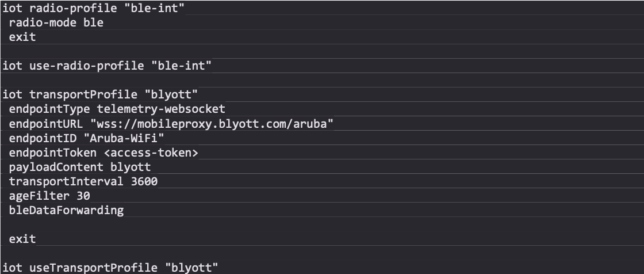The image size is (644, 274).
Task: Click the exit line below bleDataForwarding
Action: [22, 239]
